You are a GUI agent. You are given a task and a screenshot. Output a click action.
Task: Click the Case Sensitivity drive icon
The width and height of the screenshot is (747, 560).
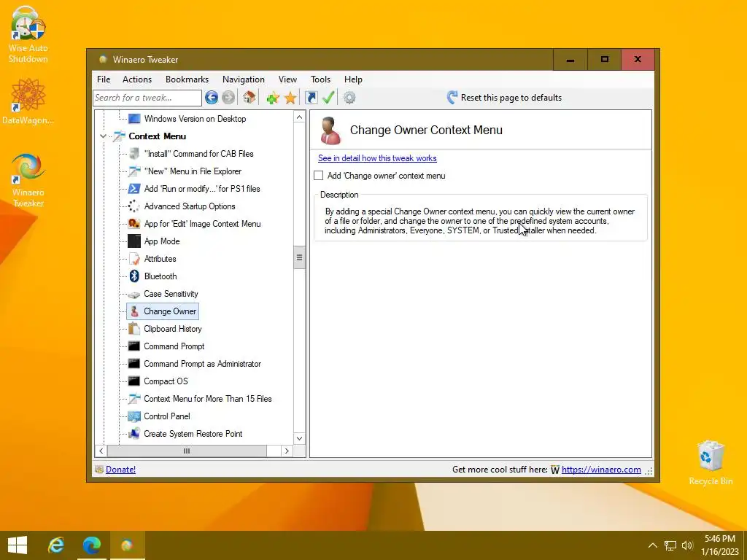click(134, 295)
